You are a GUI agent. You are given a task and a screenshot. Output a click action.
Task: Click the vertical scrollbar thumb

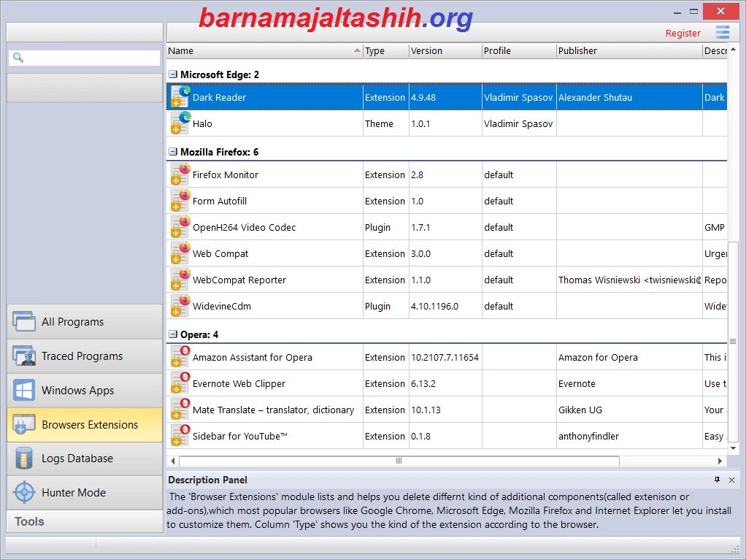(733, 342)
